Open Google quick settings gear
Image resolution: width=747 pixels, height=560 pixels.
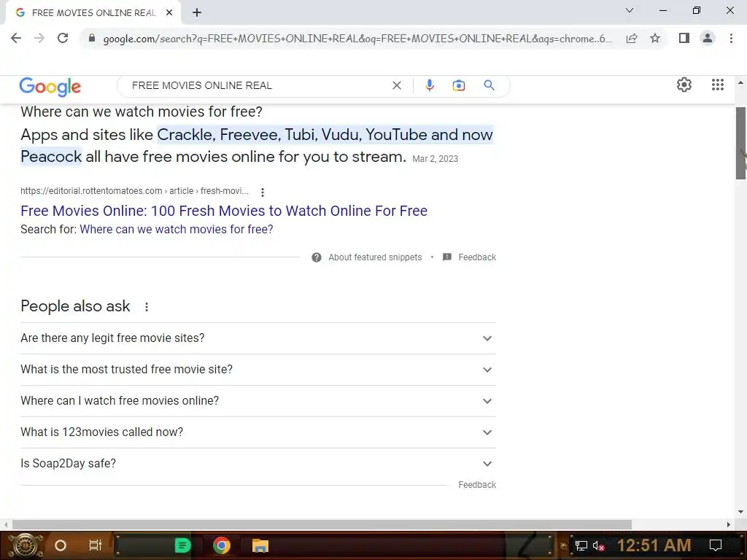point(684,85)
